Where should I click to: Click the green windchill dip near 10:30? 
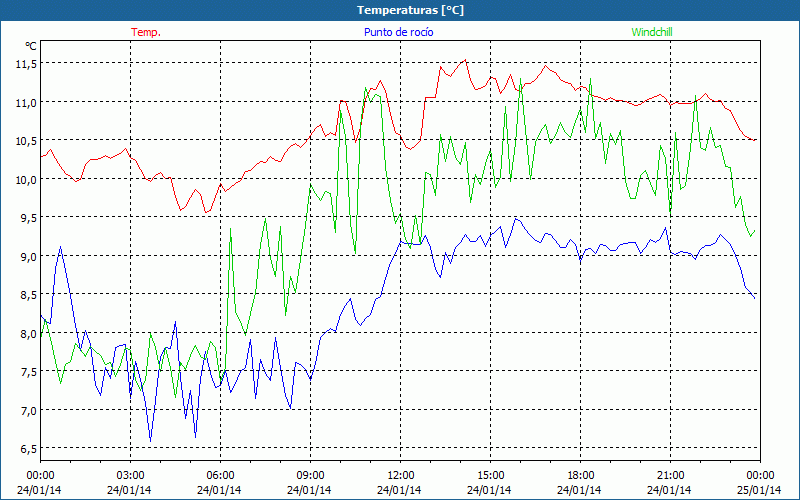tap(355, 253)
